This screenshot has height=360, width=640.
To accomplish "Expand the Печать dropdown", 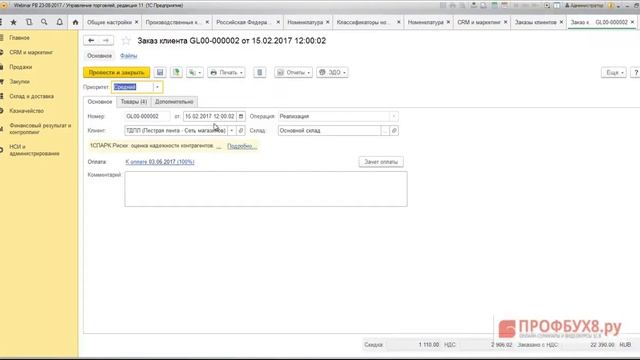I will point(226,72).
